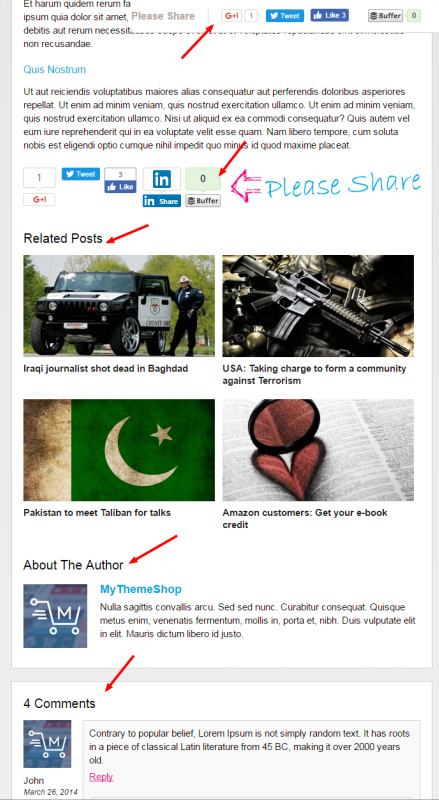The image size is (439, 800).
Task: Click the top bar Buffer button
Action: click(385, 16)
